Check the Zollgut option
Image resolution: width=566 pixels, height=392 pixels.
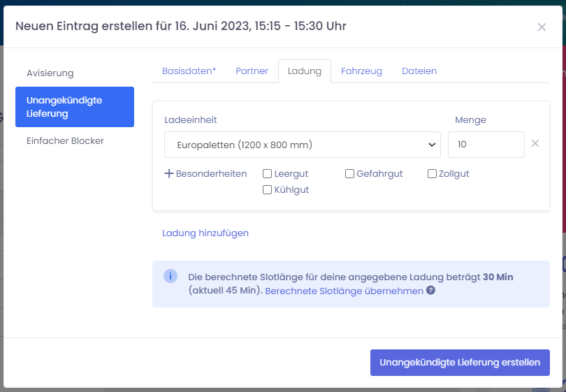[x=432, y=174]
